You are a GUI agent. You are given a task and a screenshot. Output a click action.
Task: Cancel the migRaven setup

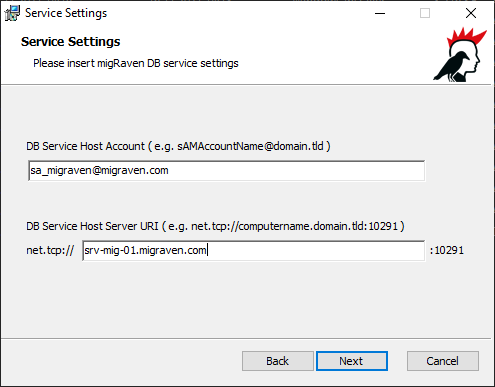tap(443, 361)
